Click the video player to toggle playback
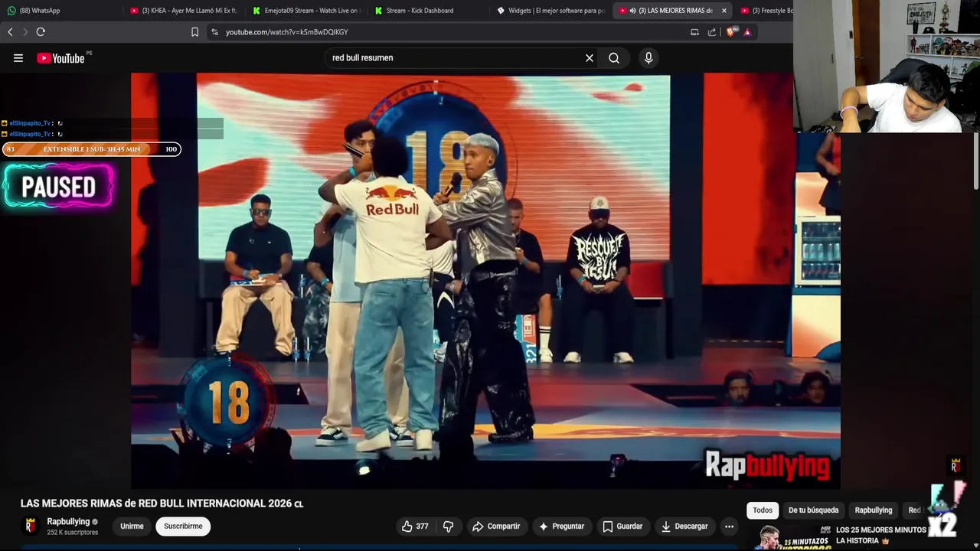The height and width of the screenshot is (551, 980). pyautogui.click(x=485, y=281)
